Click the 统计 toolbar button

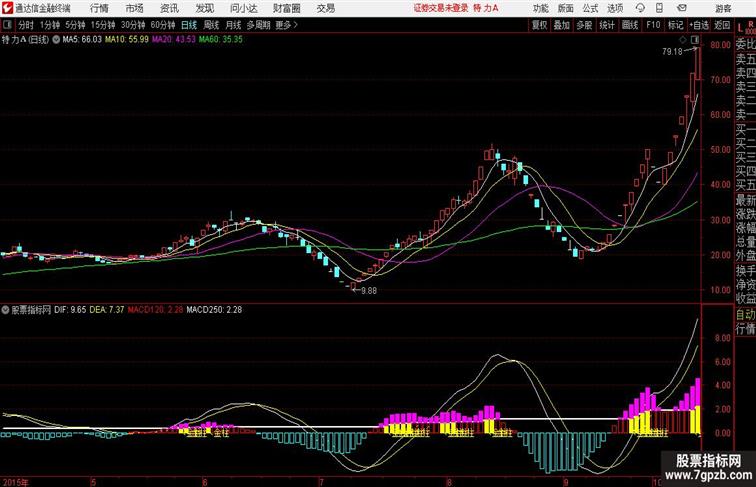click(607, 25)
